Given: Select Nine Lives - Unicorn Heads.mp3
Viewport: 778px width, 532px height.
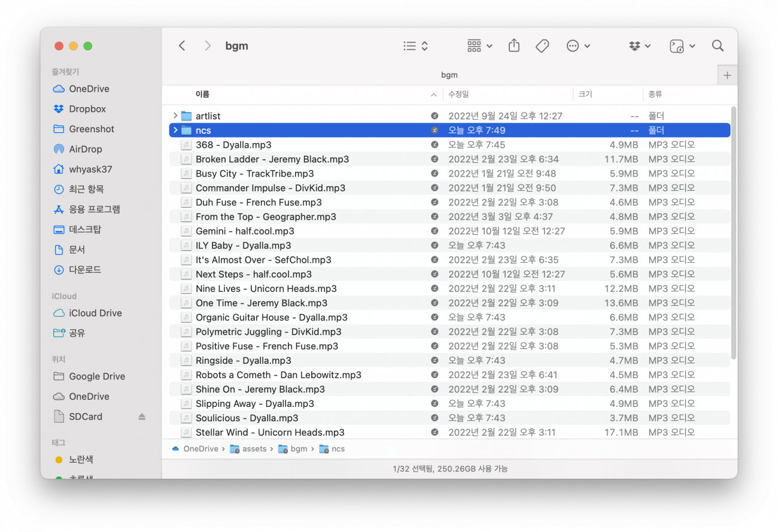Looking at the screenshot, I should pyautogui.click(x=449, y=288).
